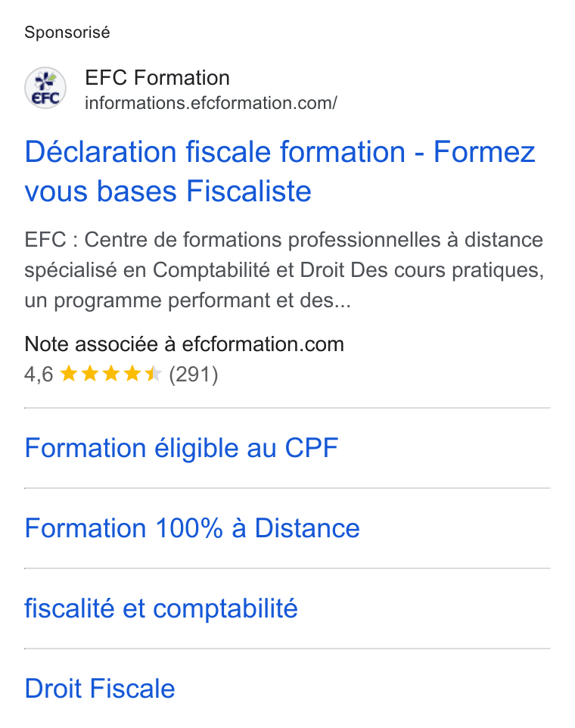The width and height of the screenshot is (575, 728).
Task: Click the 4,6 rating score
Action: click(x=39, y=374)
